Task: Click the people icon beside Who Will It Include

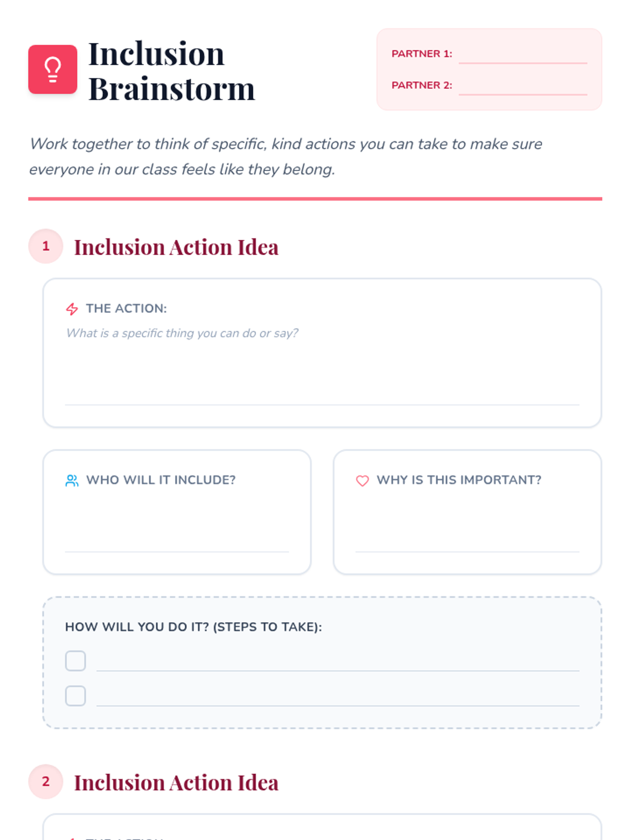Action: [x=72, y=480]
